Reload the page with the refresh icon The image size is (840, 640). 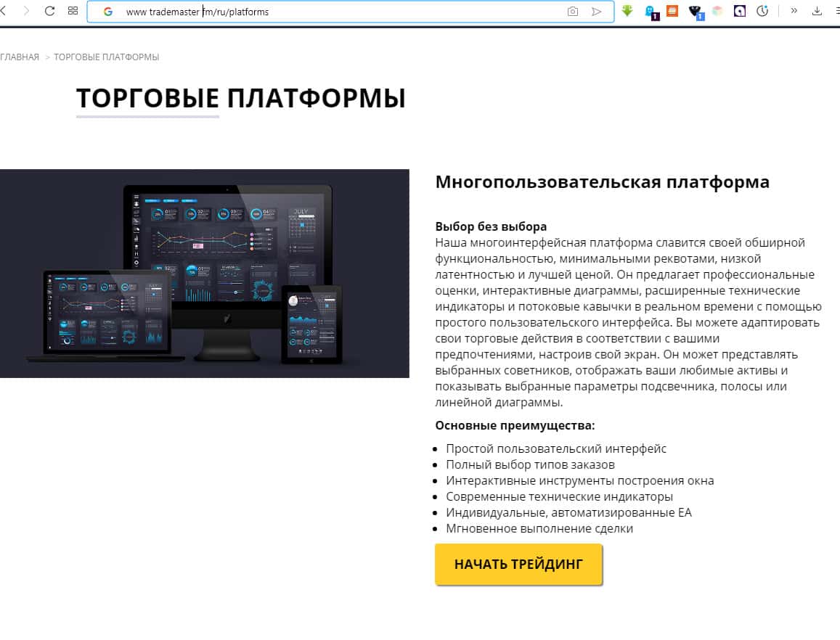(50, 11)
